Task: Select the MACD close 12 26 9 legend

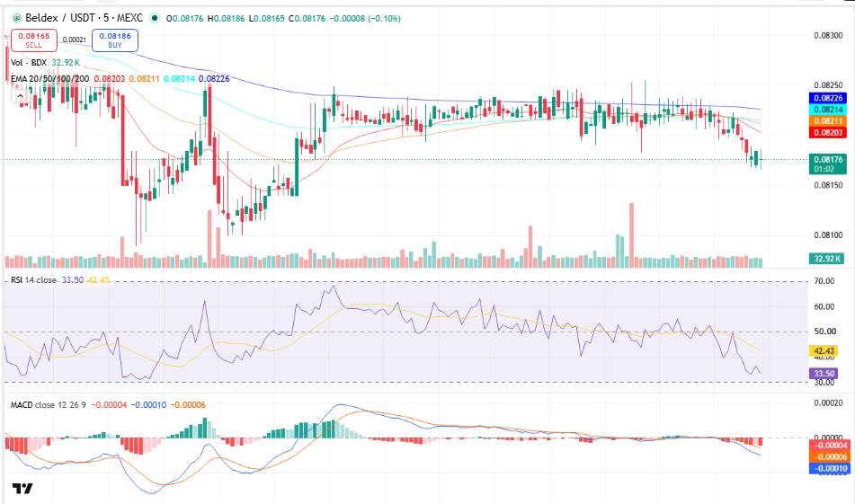Action: click(x=48, y=405)
